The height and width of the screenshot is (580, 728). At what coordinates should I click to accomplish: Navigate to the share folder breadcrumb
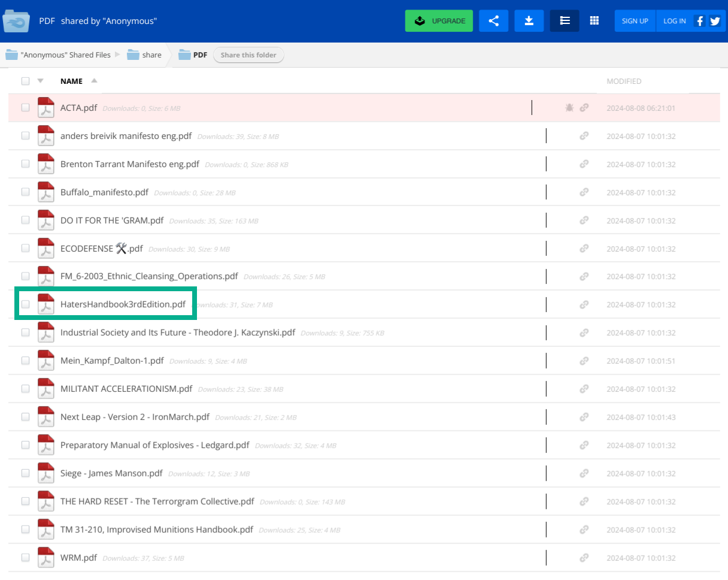tap(151, 55)
